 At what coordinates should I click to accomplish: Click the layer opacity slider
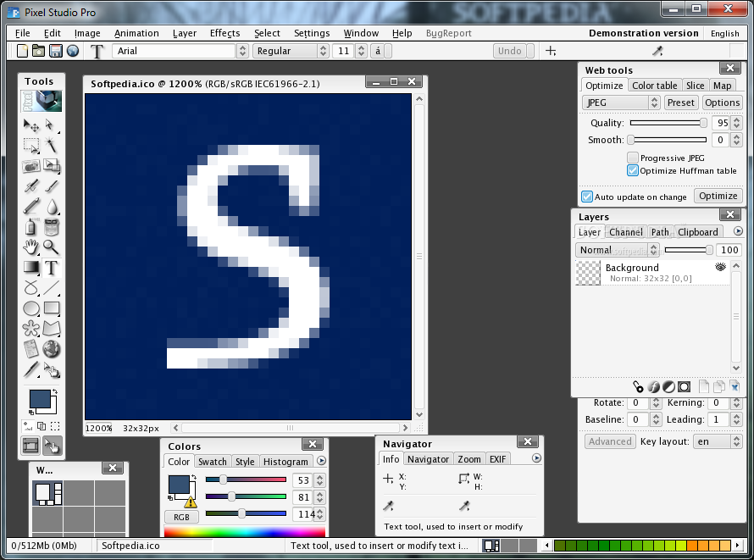click(x=689, y=249)
